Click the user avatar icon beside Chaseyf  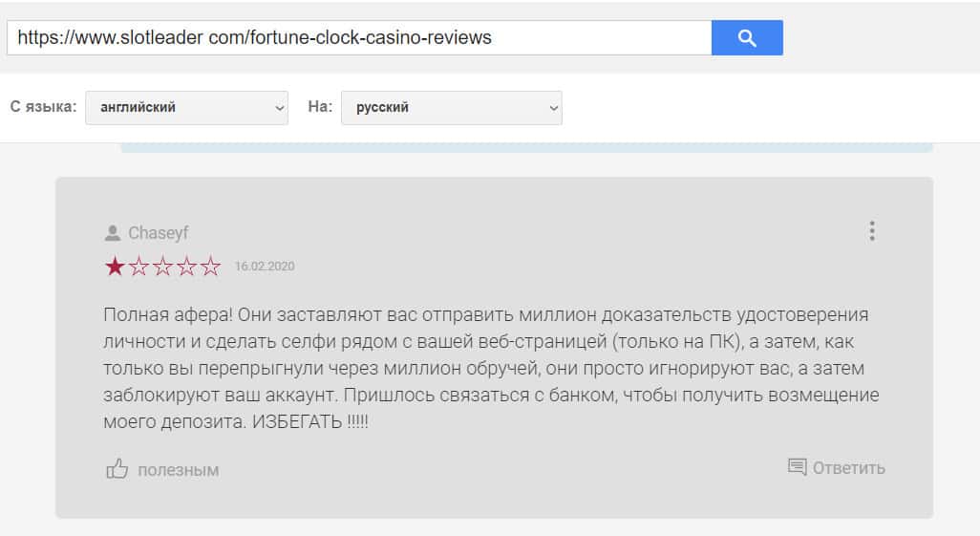[113, 233]
